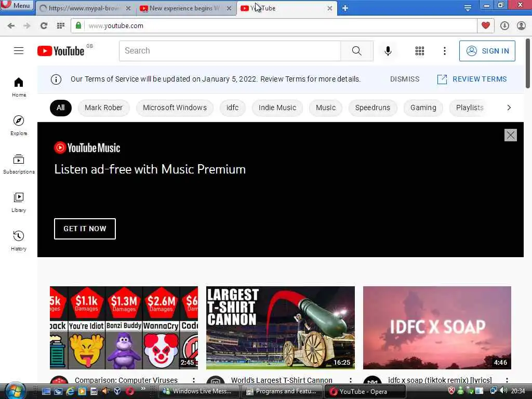The width and height of the screenshot is (532, 399).
Task: Open the YouTube apps grid icon
Action: click(420, 51)
